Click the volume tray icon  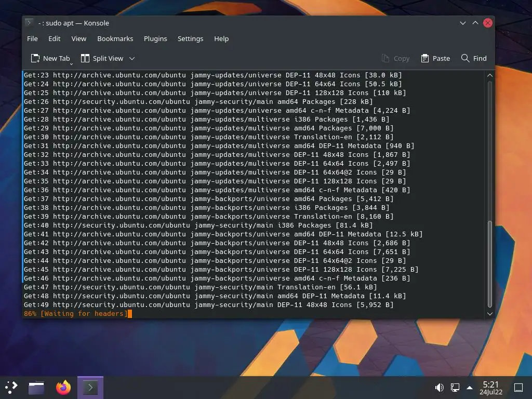(440, 388)
